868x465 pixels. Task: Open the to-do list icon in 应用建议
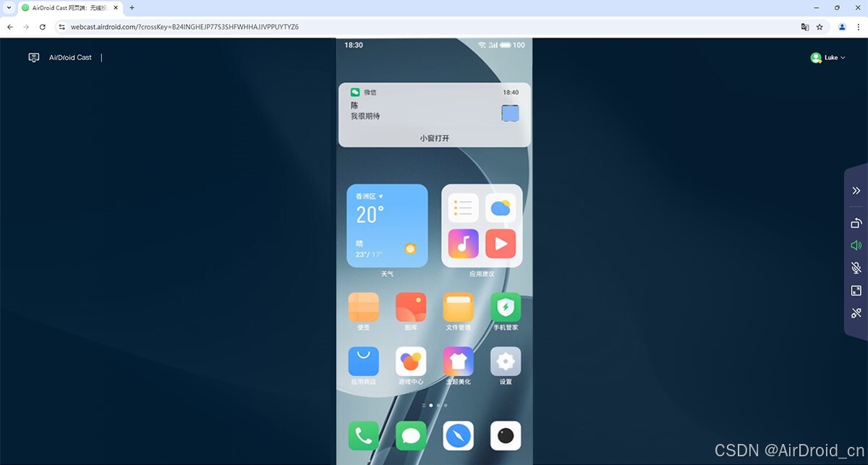pyautogui.click(x=463, y=208)
